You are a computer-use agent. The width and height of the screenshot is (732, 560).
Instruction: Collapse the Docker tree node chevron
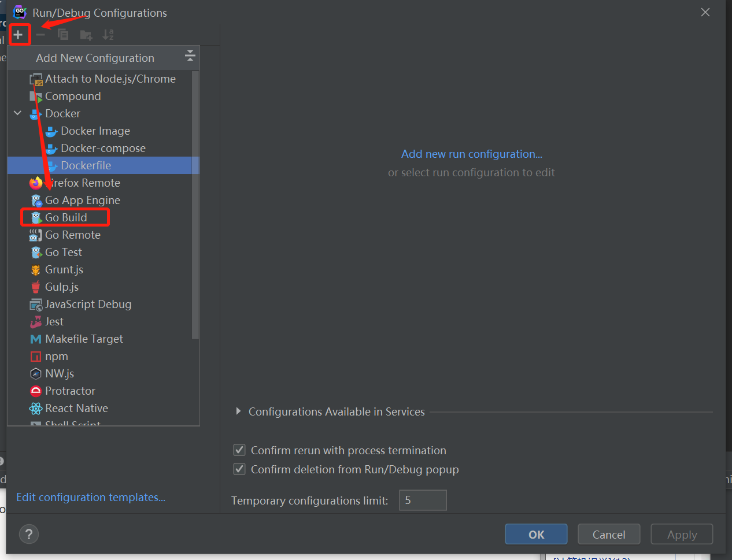(17, 113)
